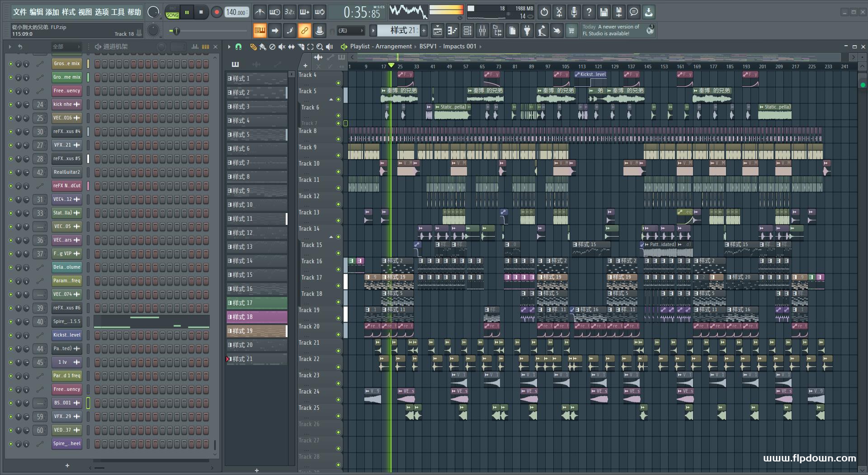
Task: Open the playlist snap magnet options
Action: tap(239, 47)
